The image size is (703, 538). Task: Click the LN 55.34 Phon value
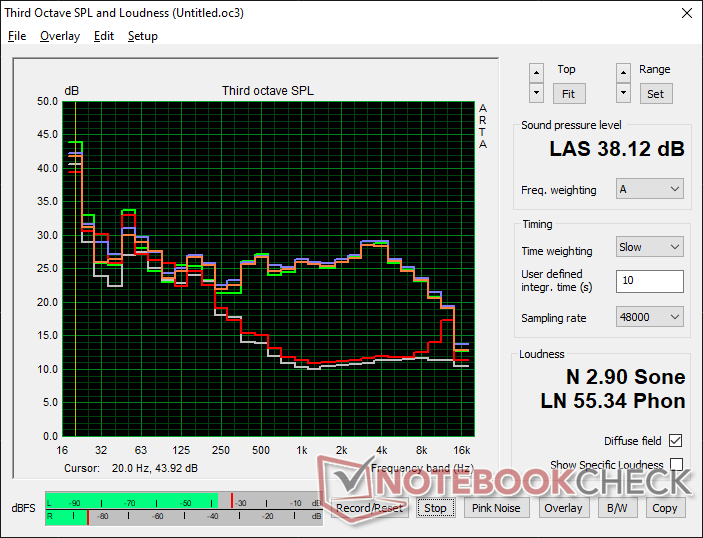tap(613, 401)
